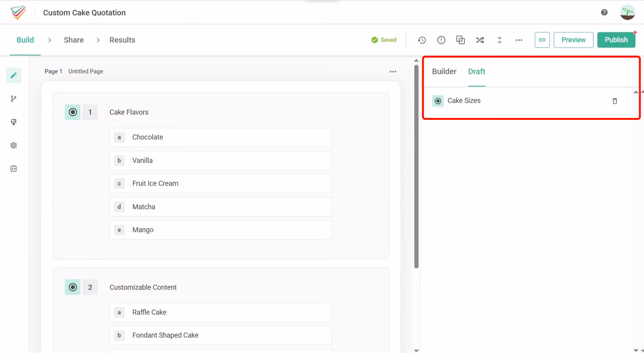Screen dimensions: 644x353
Task: Click the Customizable Content question type icon
Action: point(73,287)
